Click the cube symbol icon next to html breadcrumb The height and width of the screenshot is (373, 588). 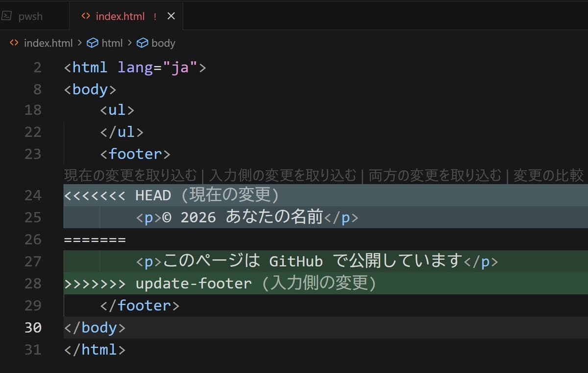tap(92, 43)
